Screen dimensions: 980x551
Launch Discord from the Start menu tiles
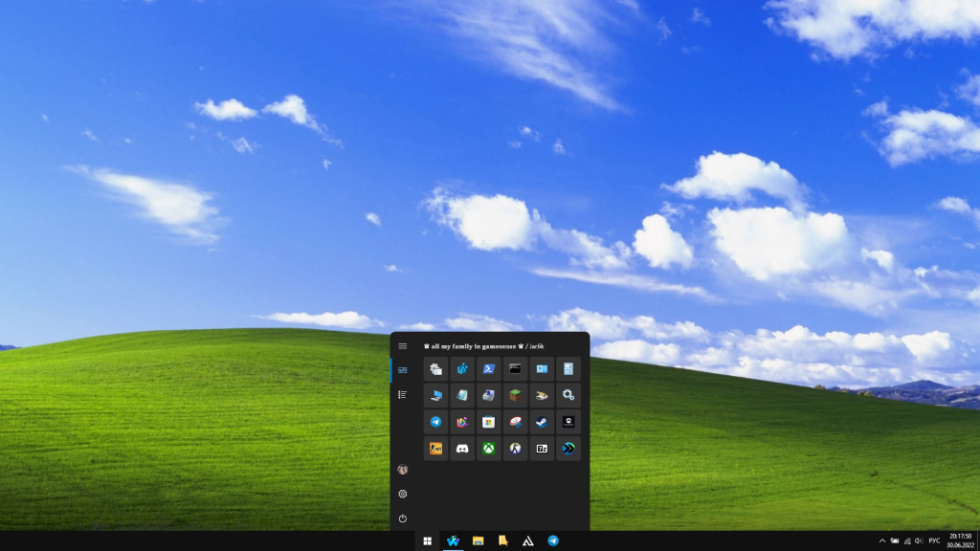click(x=462, y=449)
